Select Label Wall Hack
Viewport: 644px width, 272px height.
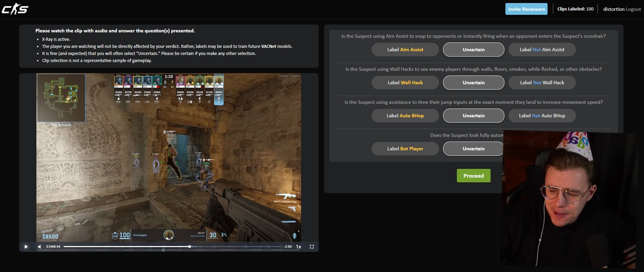(405, 83)
